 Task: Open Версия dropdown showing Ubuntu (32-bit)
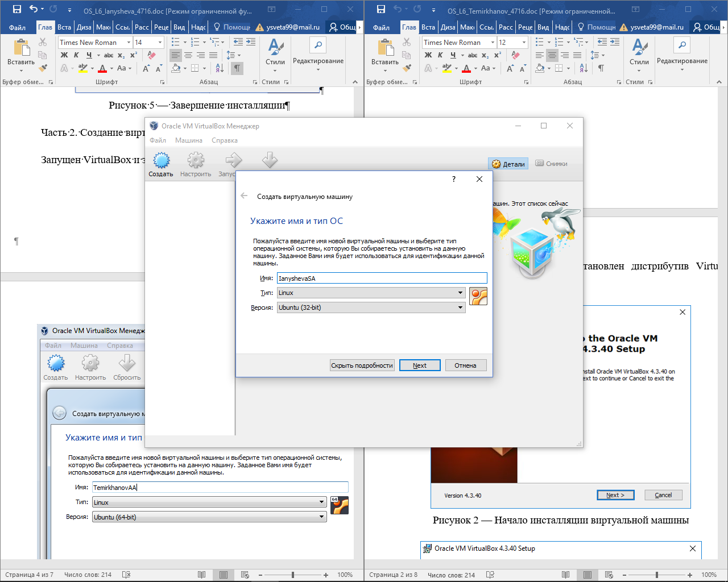click(371, 307)
